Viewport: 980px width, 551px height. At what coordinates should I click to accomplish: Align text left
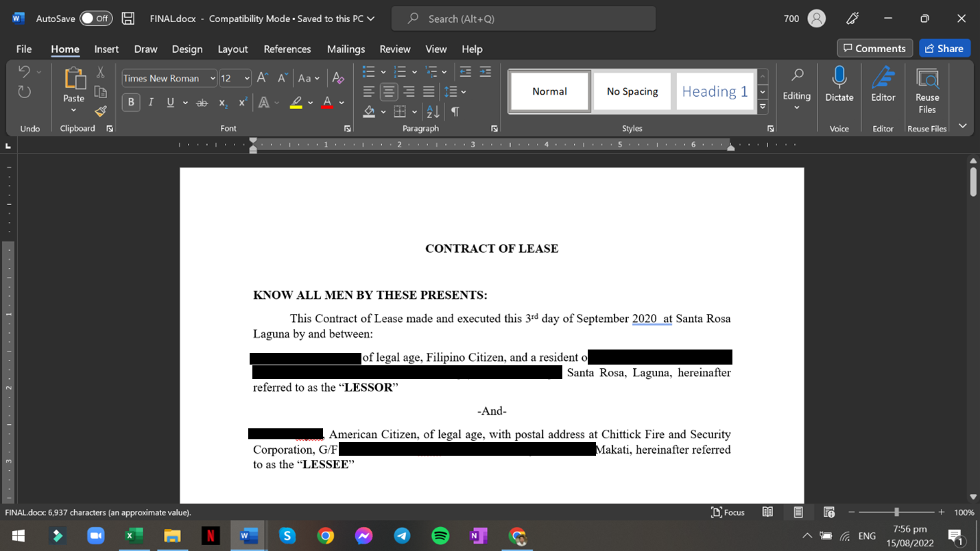click(x=369, y=92)
